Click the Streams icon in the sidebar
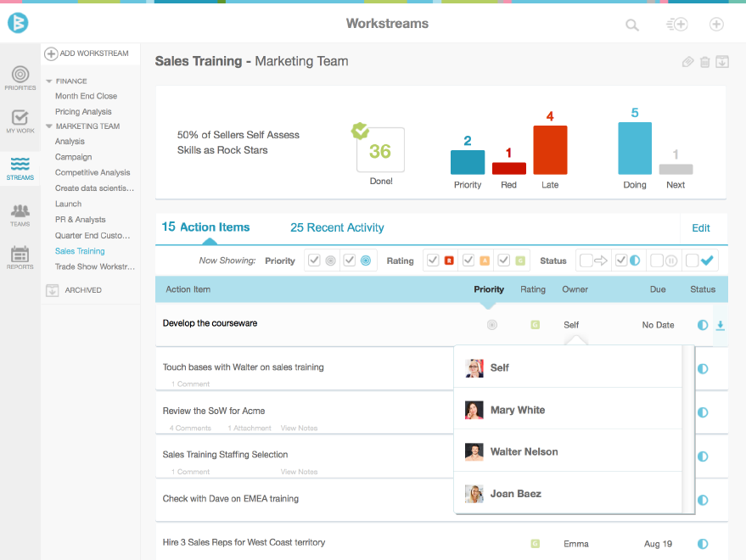The height and width of the screenshot is (560, 746). click(x=19, y=167)
